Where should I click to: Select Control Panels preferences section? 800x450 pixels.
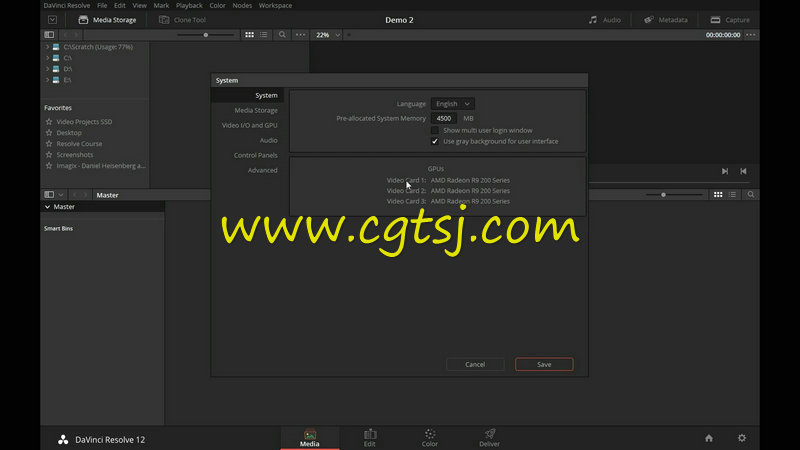pyautogui.click(x=256, y=155)
